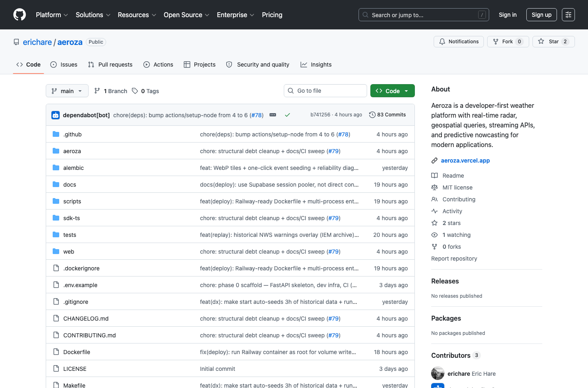
Task: Expand the green Code dropdown button
Action: tap(392, 91)
